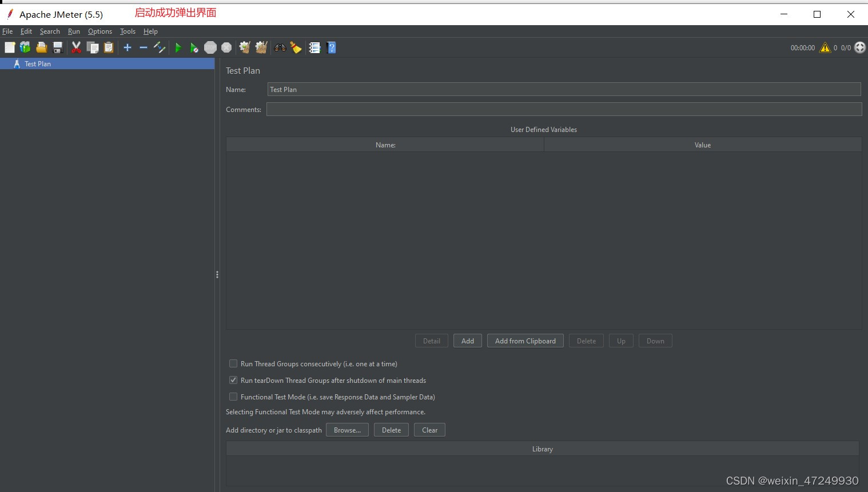Viewport: 868px width, 492px height.
Task: Open the Help menu
Action: (150, 31)
